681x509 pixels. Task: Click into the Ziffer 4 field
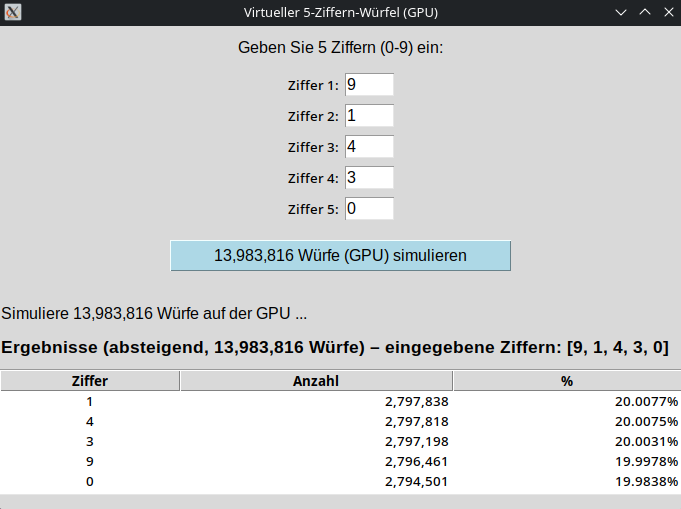pyautogui.click(x=369, y=178)
